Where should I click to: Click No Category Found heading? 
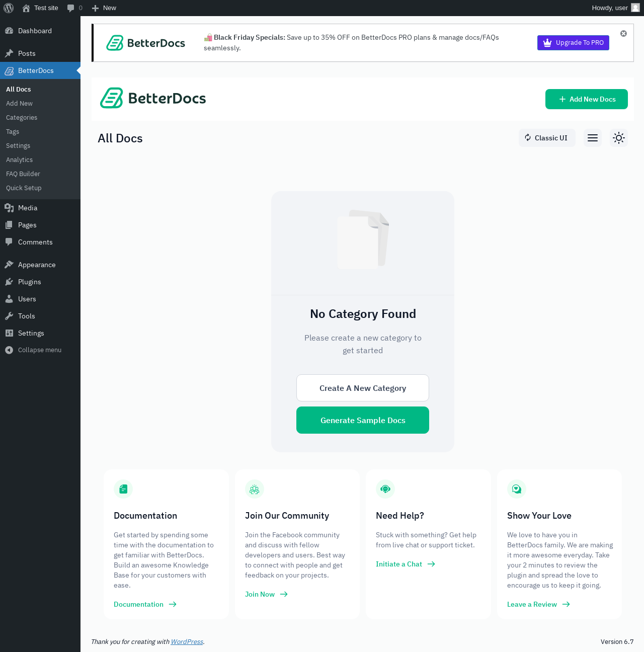click(363, 314)
